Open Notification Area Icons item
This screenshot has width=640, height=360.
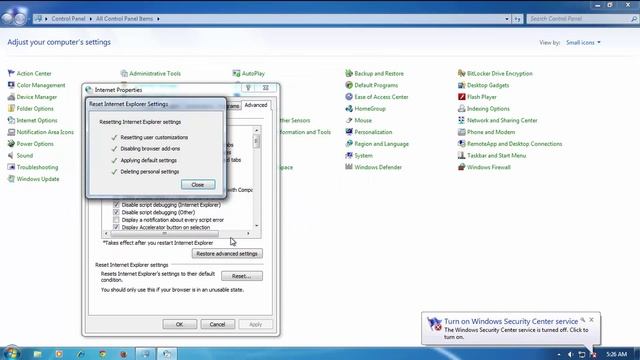click(40, 132)
